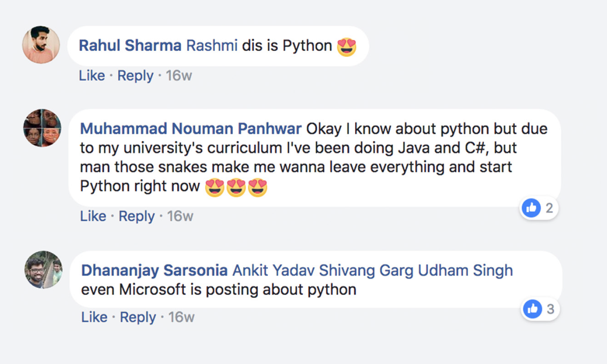Like Muhammad Nouman Panhwar's comment
The image size is (607, 364).
pyautogui.click(x=93, y=216)
